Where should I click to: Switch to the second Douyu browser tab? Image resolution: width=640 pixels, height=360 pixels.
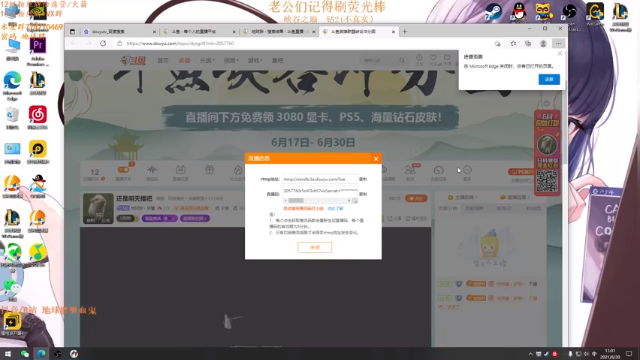(x=199, y=31)
